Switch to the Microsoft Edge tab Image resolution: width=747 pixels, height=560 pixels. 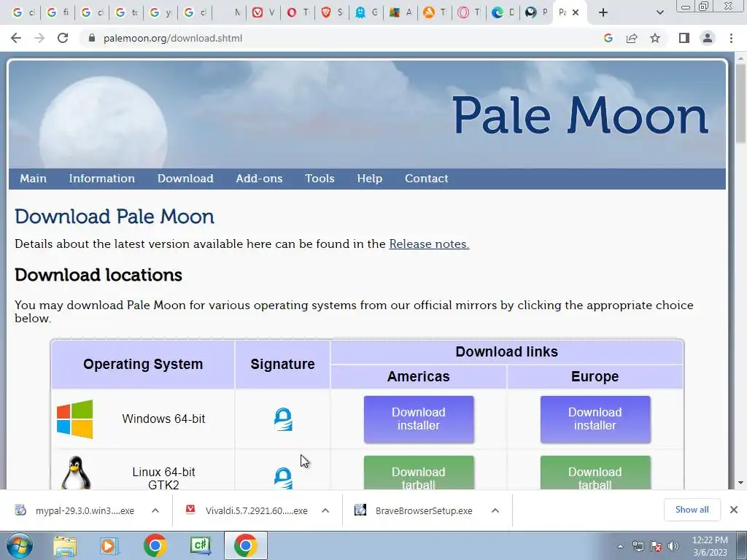point(503,13)
